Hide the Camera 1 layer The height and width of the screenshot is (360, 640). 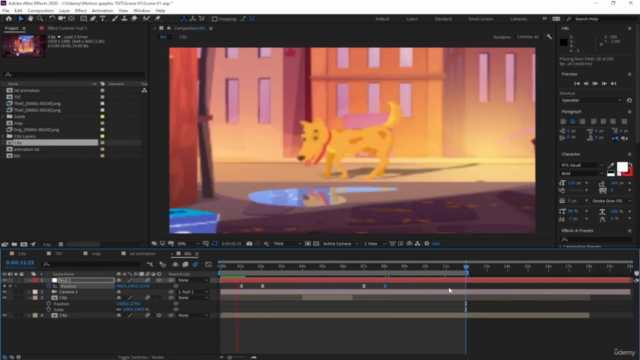(x=4, y=292)
